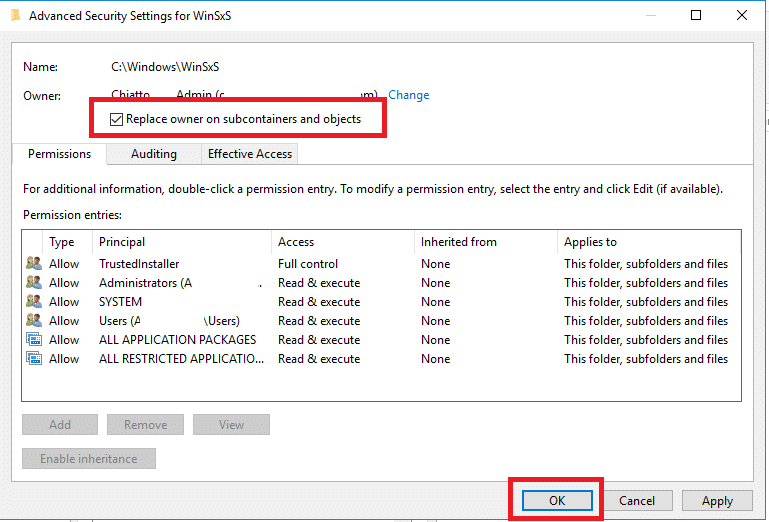Select ALL RESTRICTED APPLICATIO... principal text
This screenshot has height=522, width=769.
(181, 359)
